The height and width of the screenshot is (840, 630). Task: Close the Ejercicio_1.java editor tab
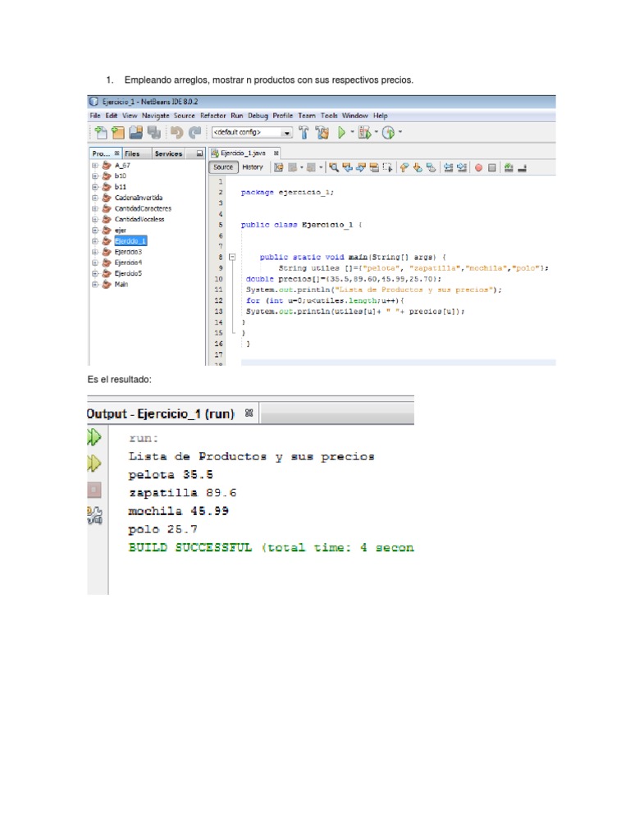click(x=276, y=153)
